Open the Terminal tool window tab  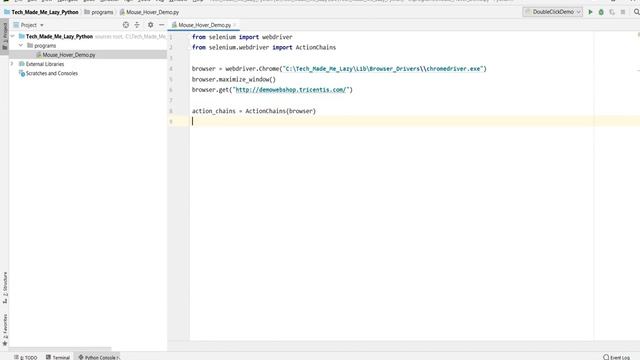[58, 357]
